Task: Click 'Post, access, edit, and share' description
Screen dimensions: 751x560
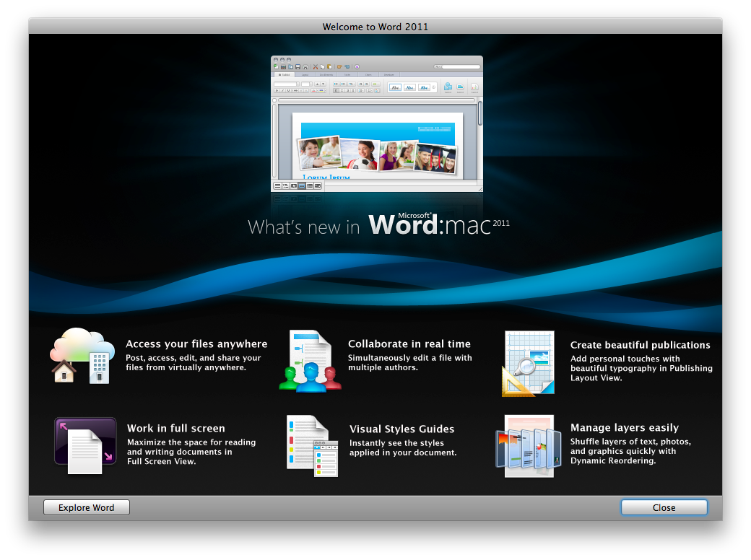Action: [193, 362]
